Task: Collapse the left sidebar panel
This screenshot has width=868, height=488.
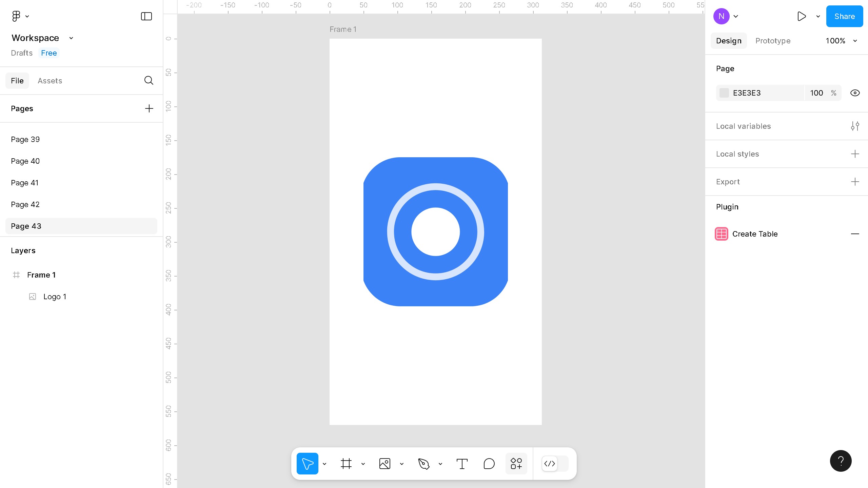Action: 146,16
